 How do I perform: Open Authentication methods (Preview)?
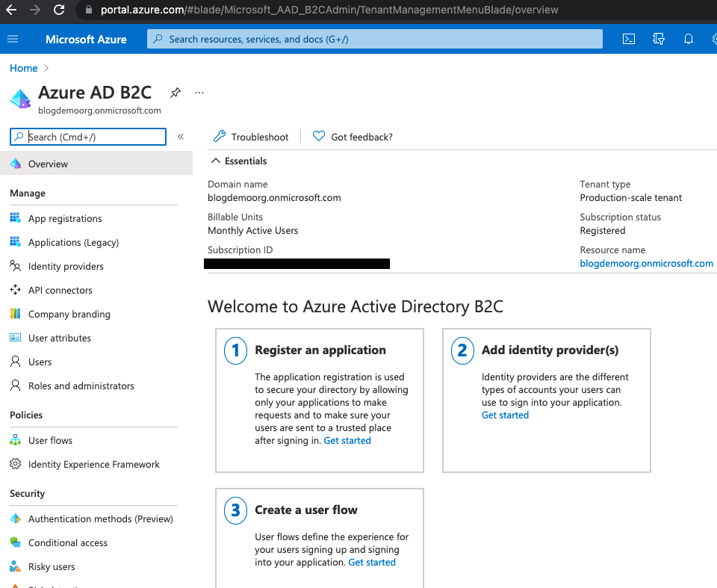click(x=101, y=519)
